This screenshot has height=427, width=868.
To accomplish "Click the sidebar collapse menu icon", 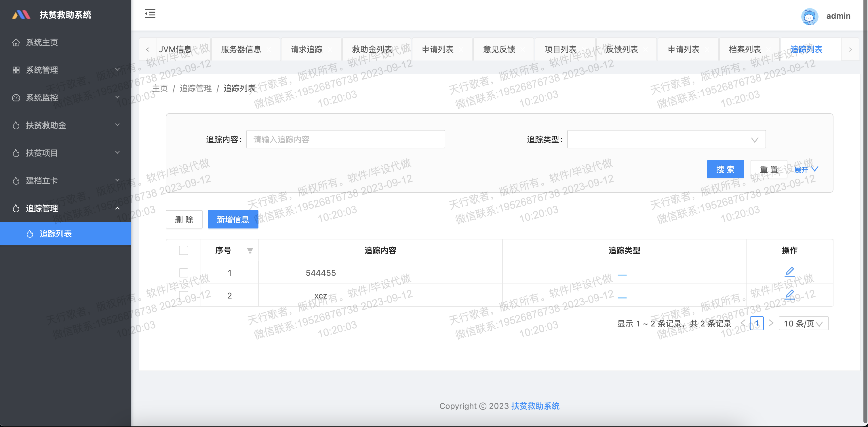I will [x=150, y=14].
